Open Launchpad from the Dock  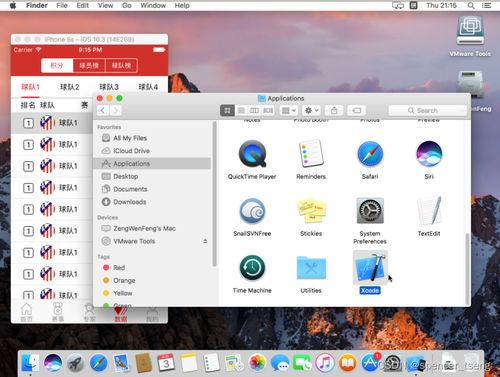pos(76,363)
